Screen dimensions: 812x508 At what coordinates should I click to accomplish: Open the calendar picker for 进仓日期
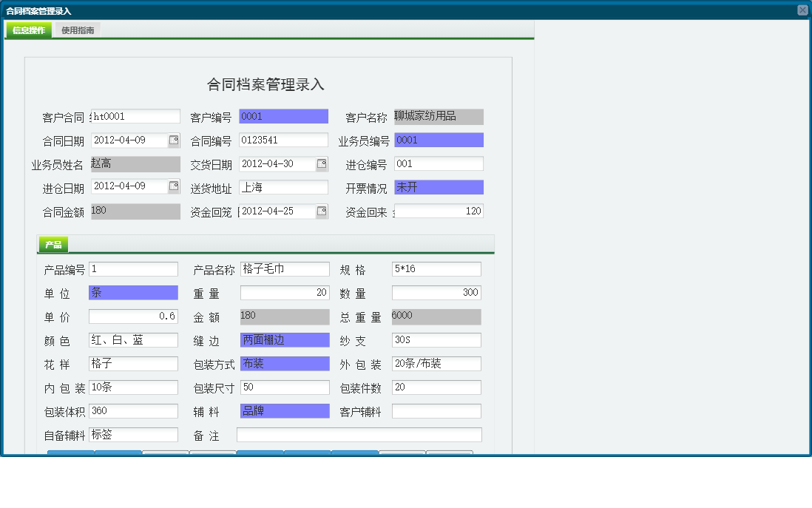pos(172,187)
